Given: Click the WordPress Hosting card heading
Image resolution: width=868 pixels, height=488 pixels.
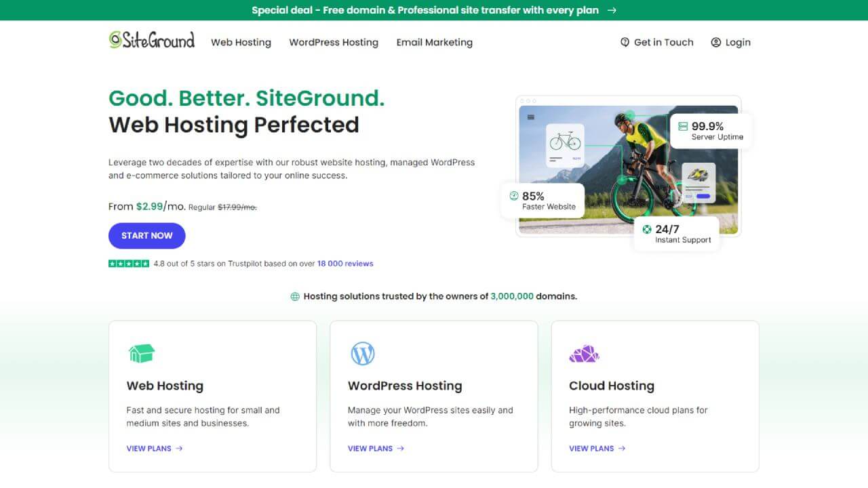Looking at the screenshot, I should coord(405,386).
